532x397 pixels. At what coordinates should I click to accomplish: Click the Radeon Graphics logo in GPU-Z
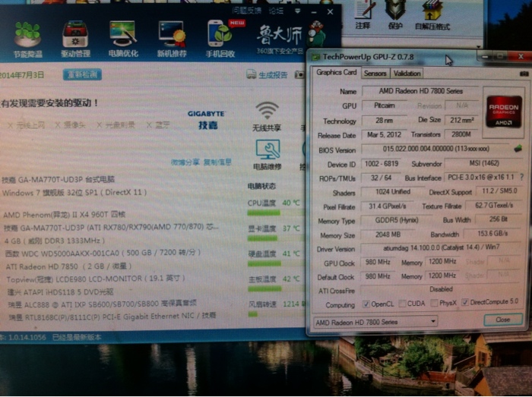point(504,112)
